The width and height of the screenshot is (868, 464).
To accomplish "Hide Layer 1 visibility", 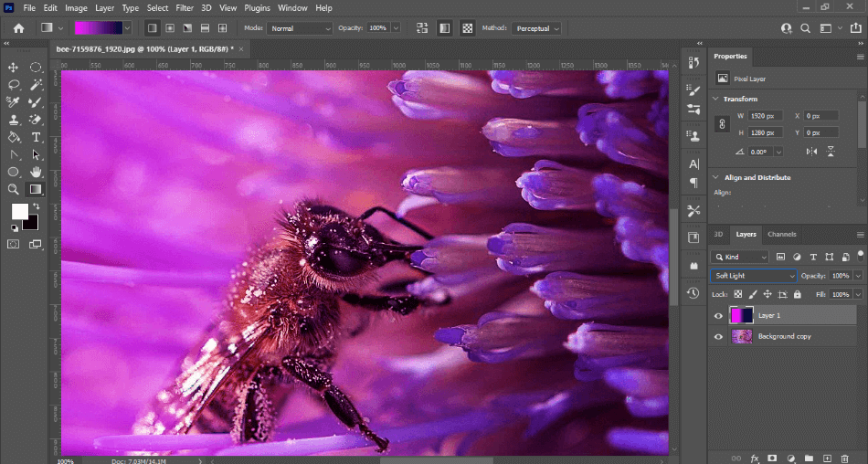I will (x=718, y=316).
